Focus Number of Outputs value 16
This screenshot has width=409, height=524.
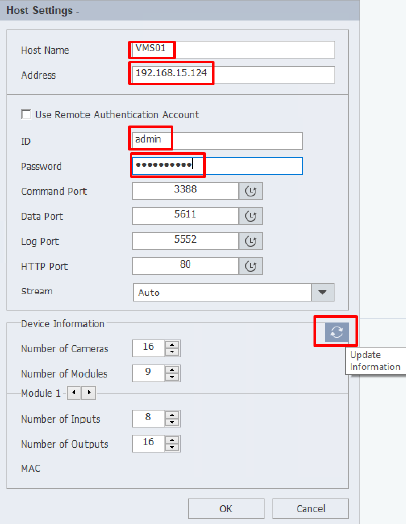(148, 444)
